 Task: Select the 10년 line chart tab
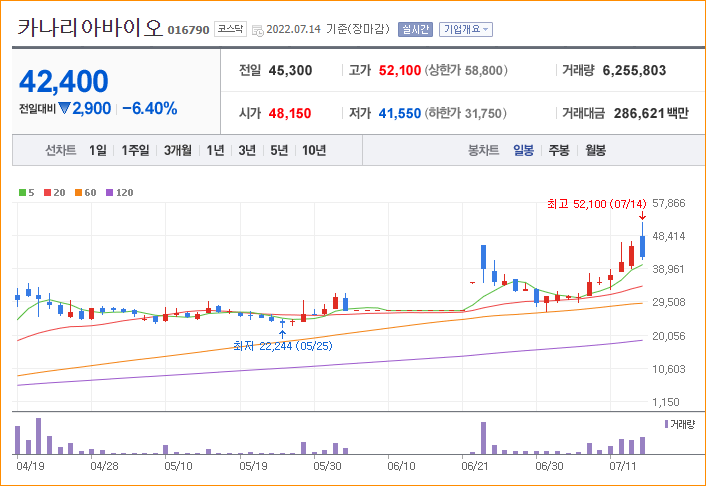(x=314, y=150)
